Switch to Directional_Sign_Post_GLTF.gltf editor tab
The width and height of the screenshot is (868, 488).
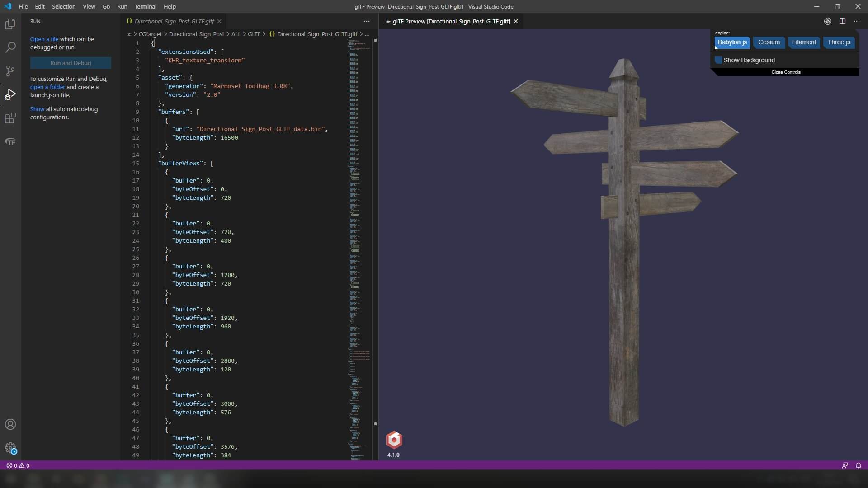pos(174,21)
